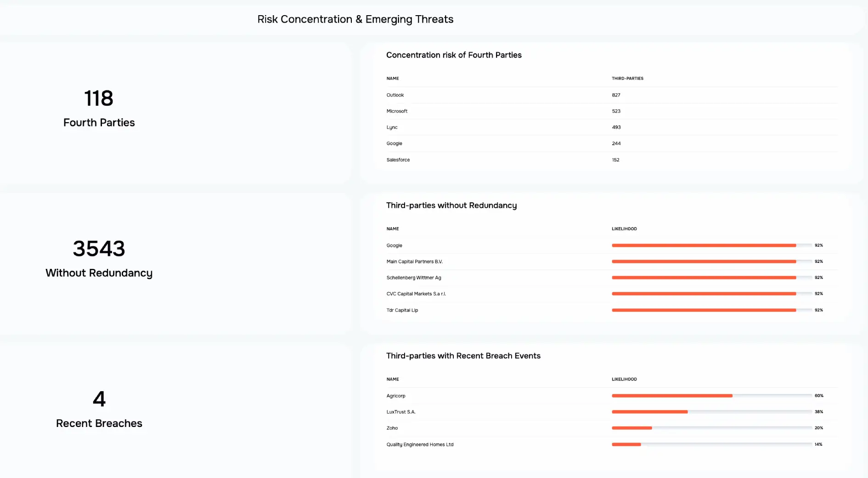
Task: Open Quality Engineered Homes Ltd row
Action: pyautogui.click(x=420, y=444)
